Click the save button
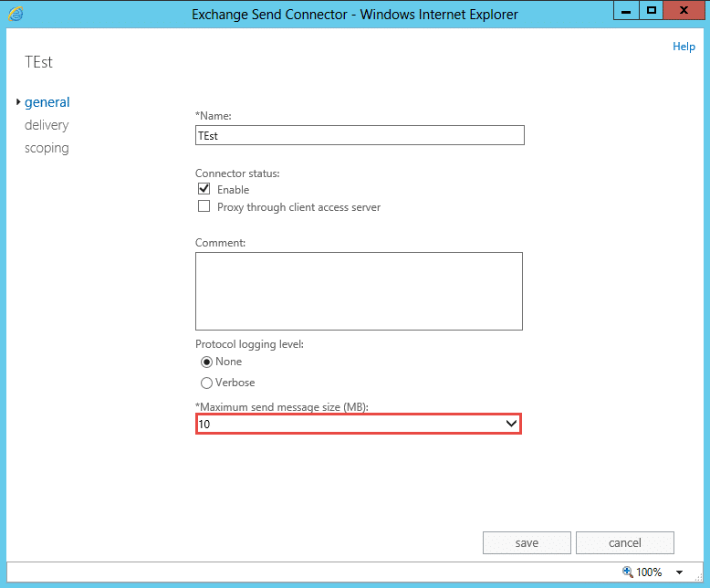 coord(527,542)
